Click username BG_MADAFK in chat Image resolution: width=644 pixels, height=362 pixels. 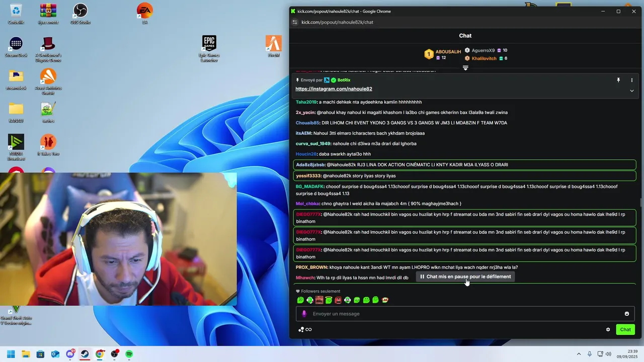pyautogui.click(x=310, y=187)
